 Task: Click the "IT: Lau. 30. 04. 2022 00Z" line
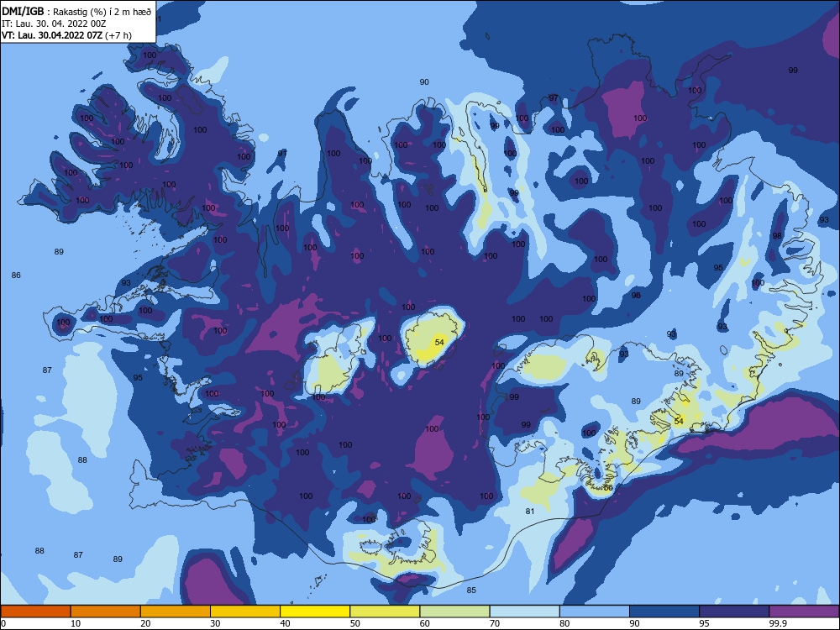[x=54, y=24]
